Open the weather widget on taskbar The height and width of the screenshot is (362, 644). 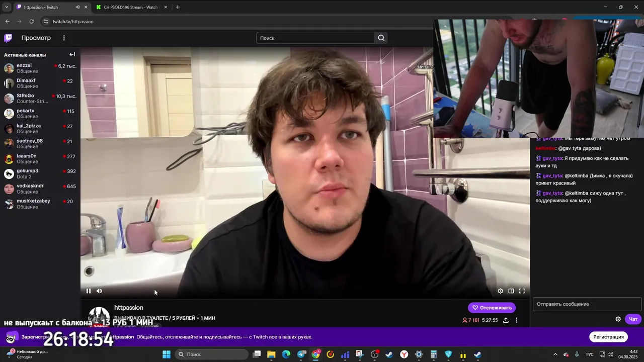point(27,354)
